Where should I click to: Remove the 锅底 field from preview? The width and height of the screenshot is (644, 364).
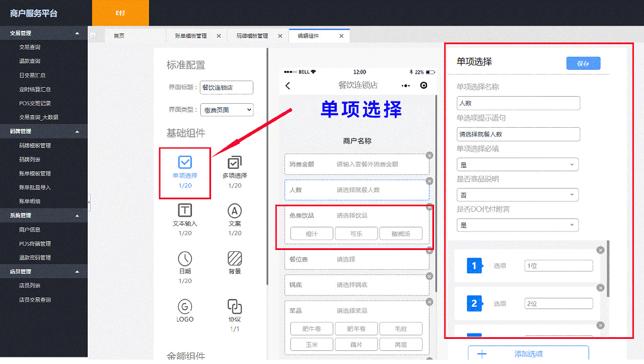tap(429, 276)
